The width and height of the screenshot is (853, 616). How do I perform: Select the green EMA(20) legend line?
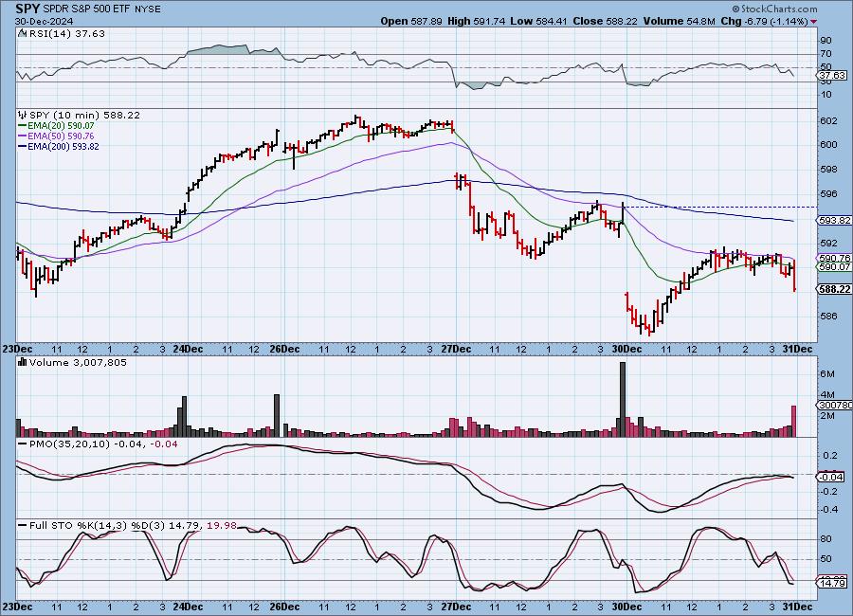pyautogui.click(x=23, y=126)
